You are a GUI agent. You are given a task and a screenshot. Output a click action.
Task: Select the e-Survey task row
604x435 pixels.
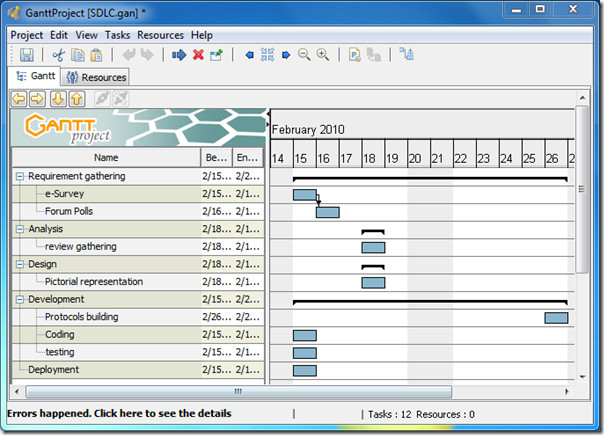pos(138,194)
